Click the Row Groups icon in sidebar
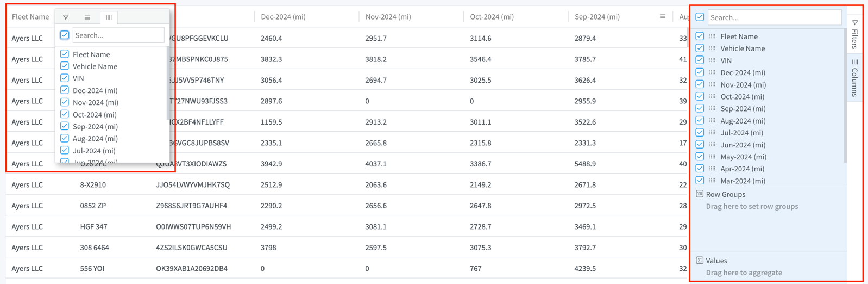This screenshot has height=284, width=868. pyautogui.click(x=700, y=194)
